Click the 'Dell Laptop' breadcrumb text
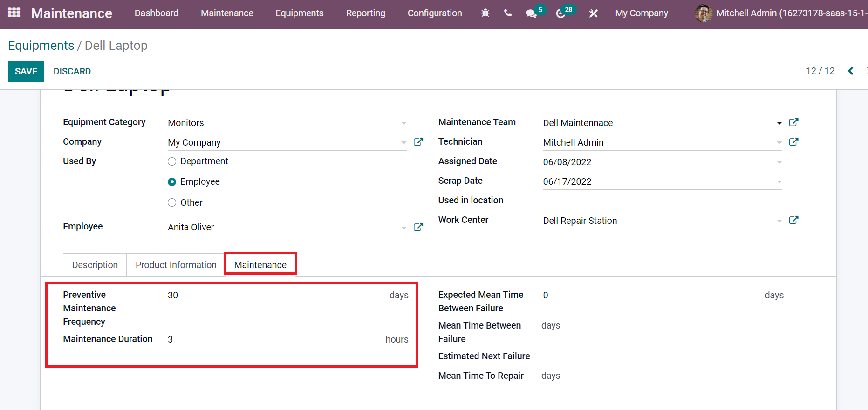The image size is (868, 410). pyautogui.click(x=116, y=46)
